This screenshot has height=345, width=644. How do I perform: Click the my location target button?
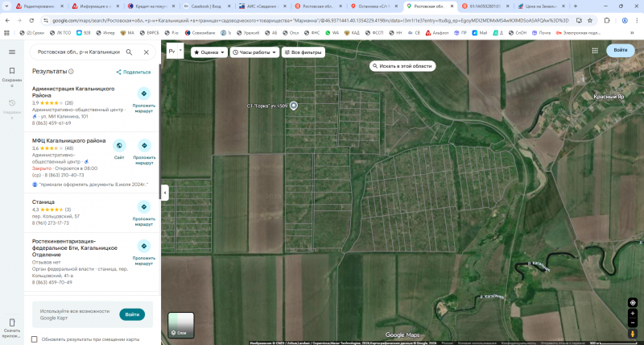[633, 302]
